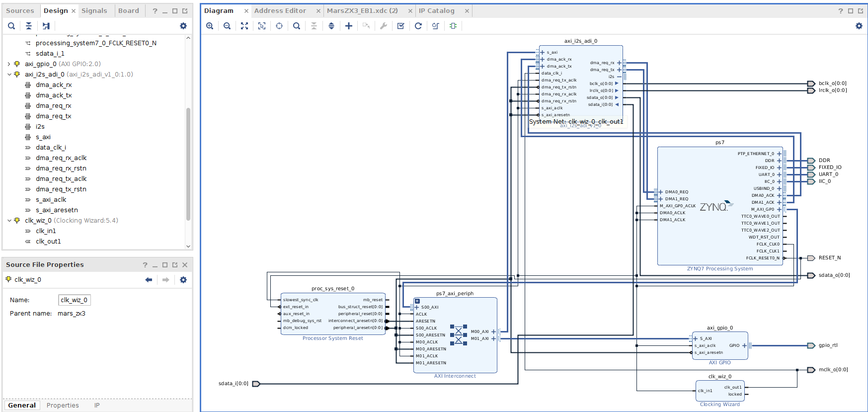
Task: Open the IP Catalog tab
Action: point(436,10)
